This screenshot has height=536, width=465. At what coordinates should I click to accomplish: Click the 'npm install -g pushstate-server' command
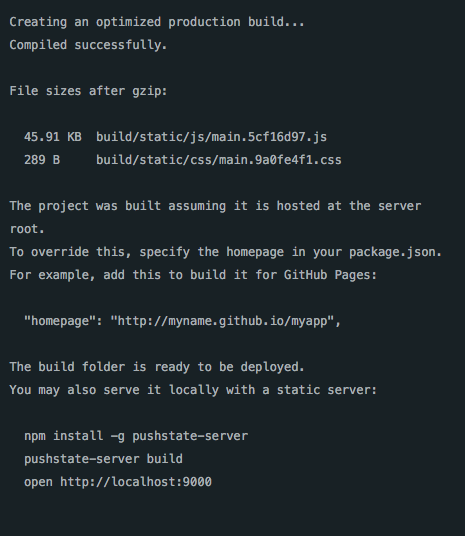(x=136, y=436)
